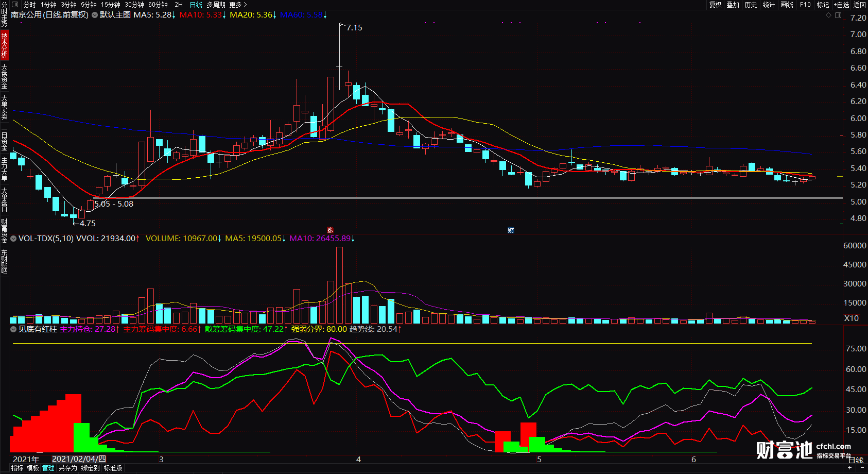Open the 分时走势 sidebar tab
Image resolution: width=868 pixels, height=474 pixels.
click(x=4, y=14)
